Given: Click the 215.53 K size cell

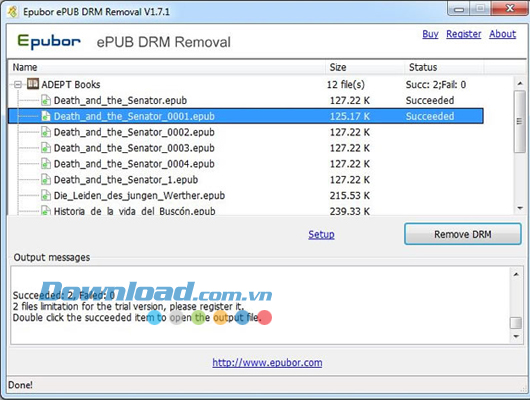Looking at the screenshot, I should (x=350, y=195).
